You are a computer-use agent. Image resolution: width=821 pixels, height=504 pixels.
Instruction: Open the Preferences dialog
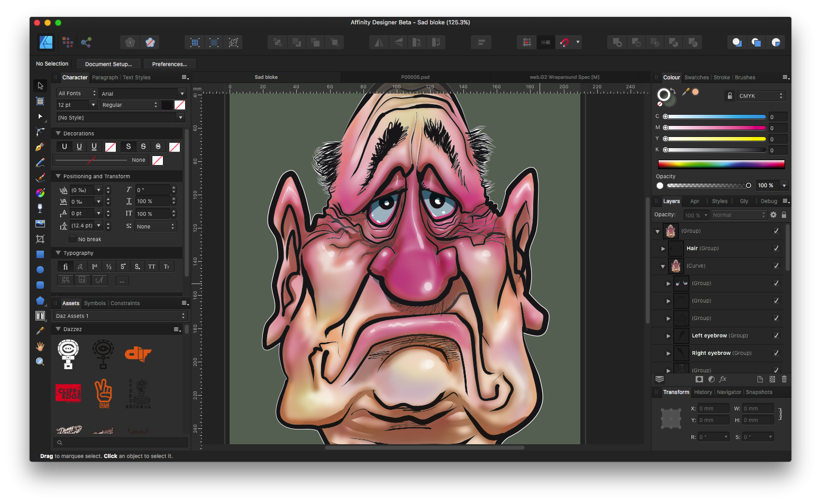pos(169,63)
